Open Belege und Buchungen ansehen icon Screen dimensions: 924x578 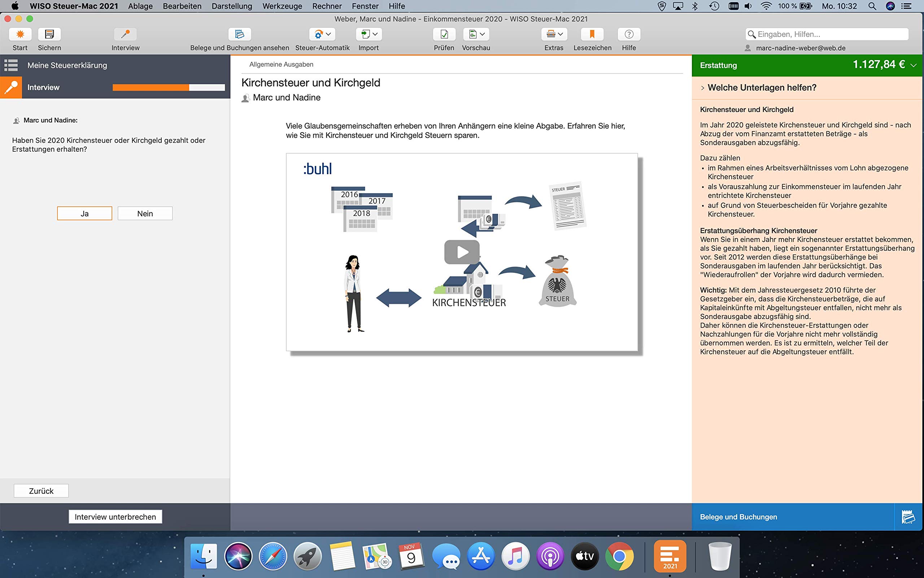(x=239, y=34)
